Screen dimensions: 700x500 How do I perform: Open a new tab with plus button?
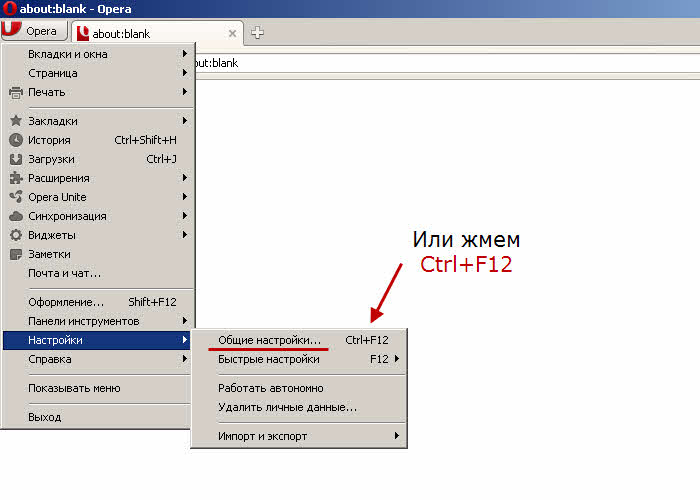[257, 33]
